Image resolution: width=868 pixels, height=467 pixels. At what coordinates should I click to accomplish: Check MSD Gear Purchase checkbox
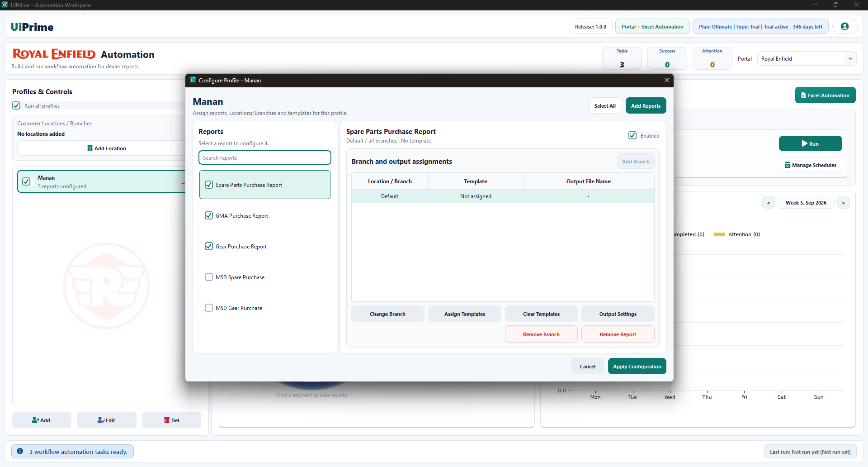[x=209, y=308]
